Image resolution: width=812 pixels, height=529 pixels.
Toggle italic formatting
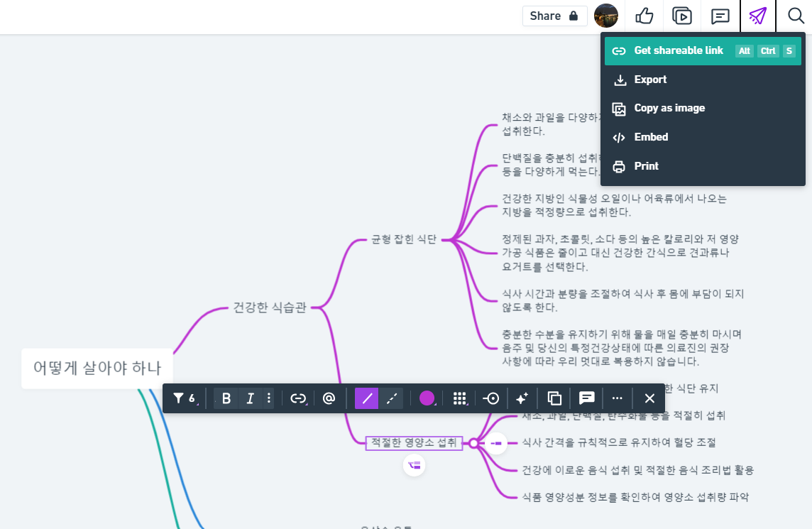pyautogui.click(x=250, y=398)
